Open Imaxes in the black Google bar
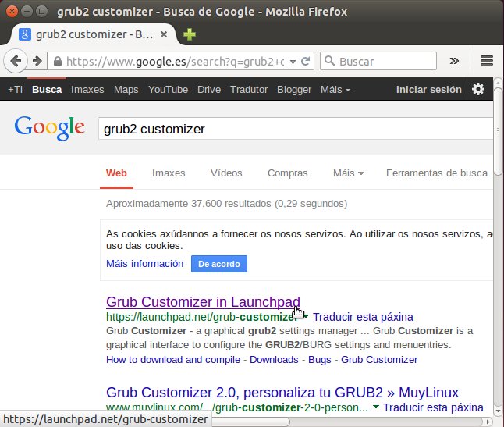 click(x=87, y=90)
